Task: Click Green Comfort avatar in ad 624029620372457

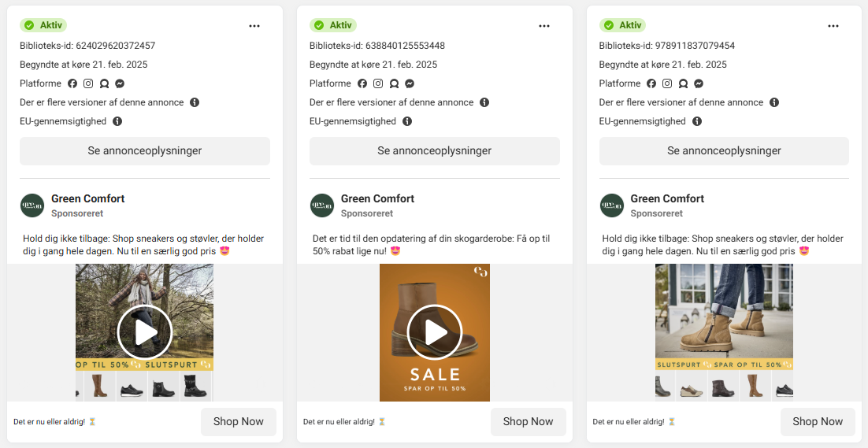Action: [x=32, y=205]
